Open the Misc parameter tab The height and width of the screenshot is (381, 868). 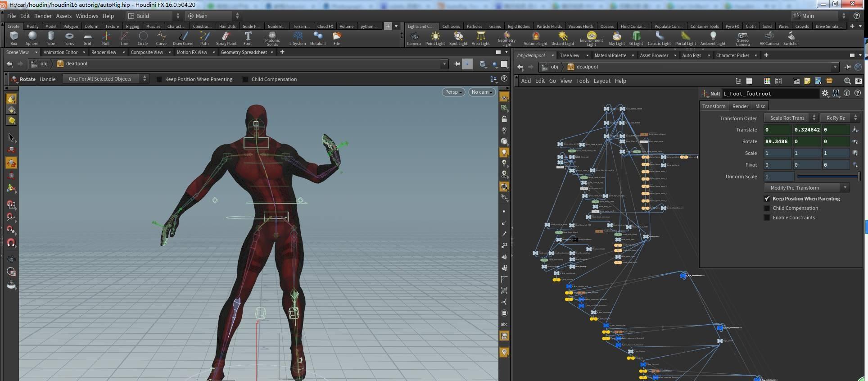[760, 106]
